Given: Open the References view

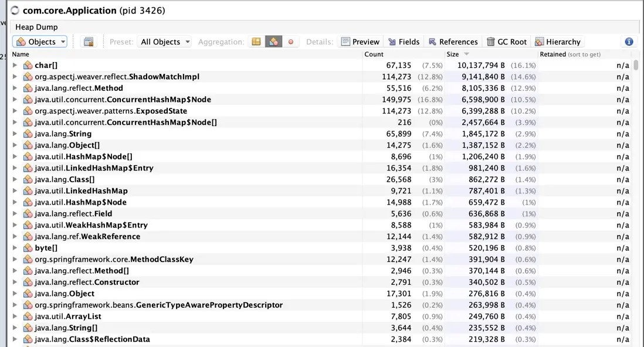Looking at the screenshot, I should tap(453, 42).
